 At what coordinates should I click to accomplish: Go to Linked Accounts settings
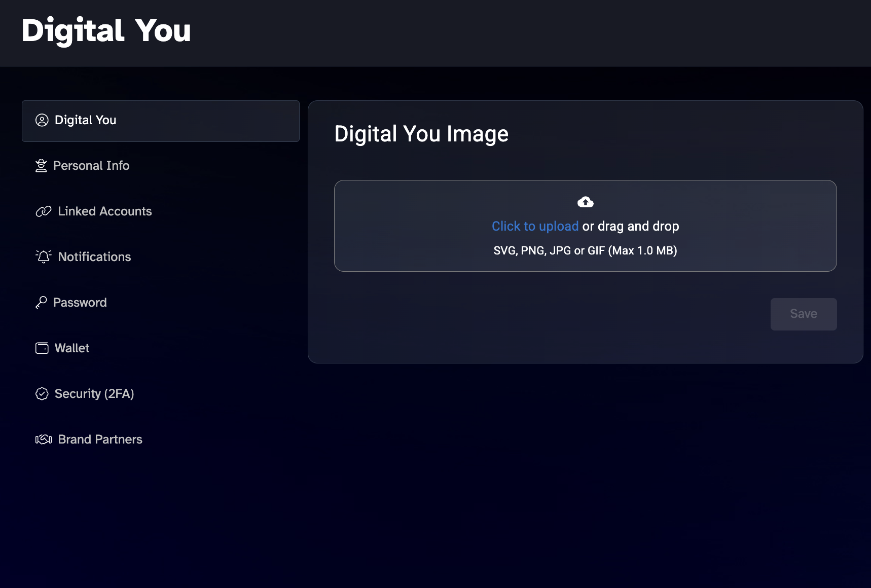(x=161, y=211)
